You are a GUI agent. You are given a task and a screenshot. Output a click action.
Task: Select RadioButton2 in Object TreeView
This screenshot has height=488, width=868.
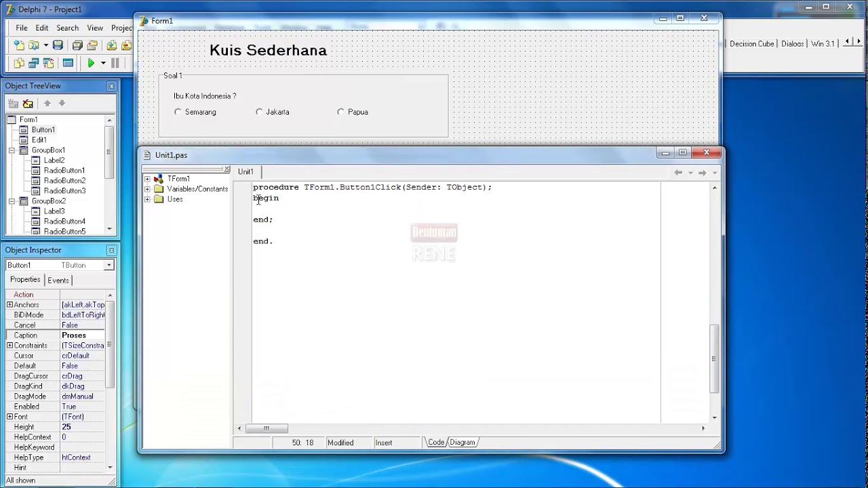click(x=64, y=180)
